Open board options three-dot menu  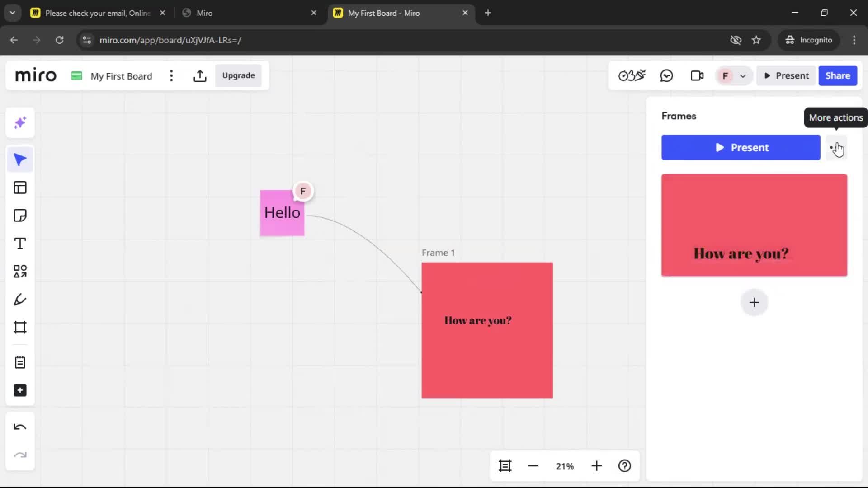tap(171, 76)
